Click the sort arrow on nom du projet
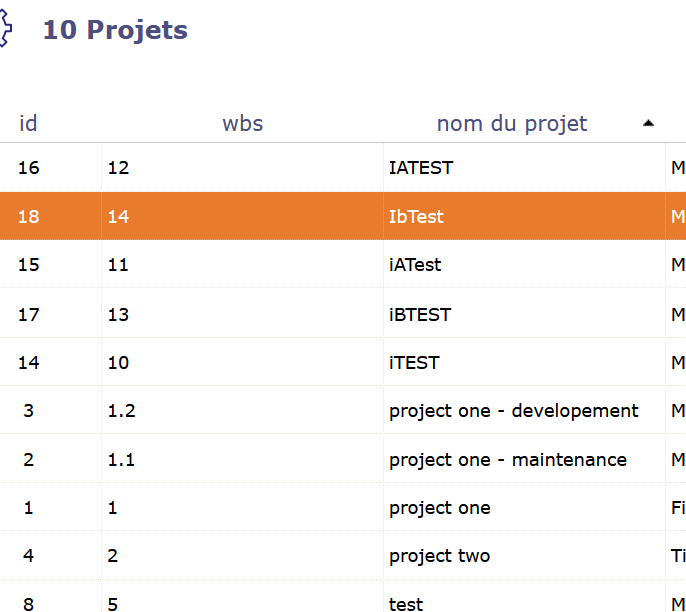 (x=648, y=123)
